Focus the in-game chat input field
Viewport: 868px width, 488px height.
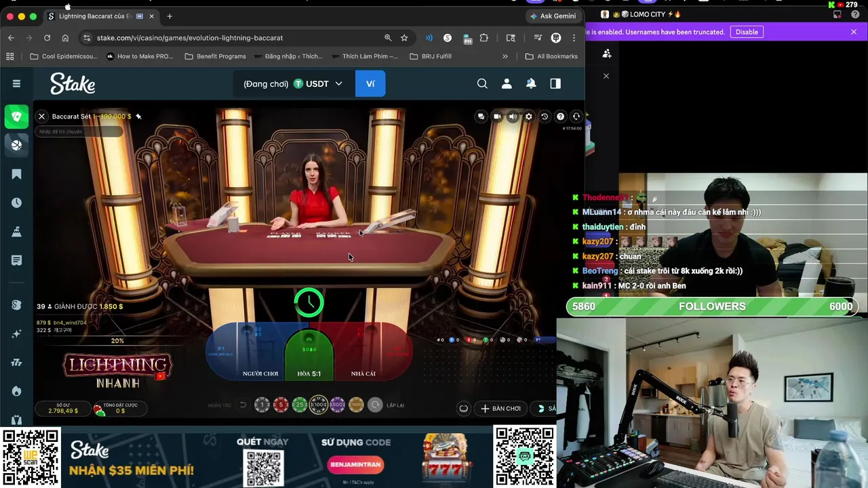(x=80, y=131)
